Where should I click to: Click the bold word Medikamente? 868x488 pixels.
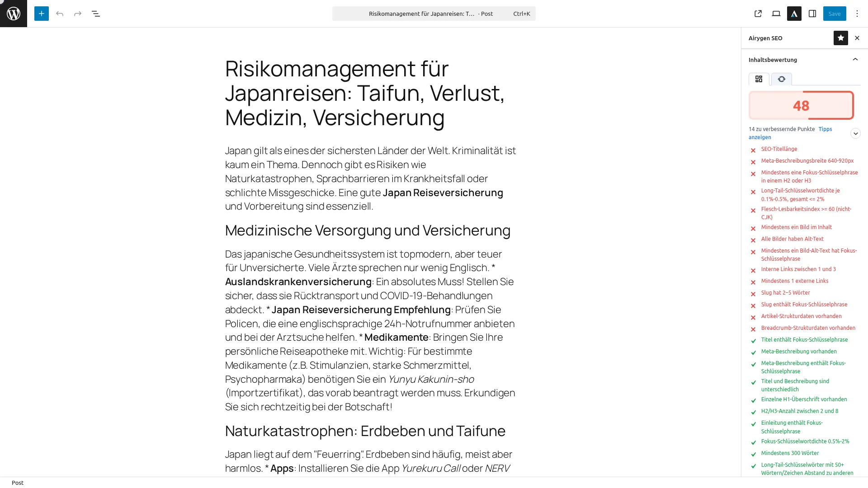pyautogui.click(x=396, y=338)
